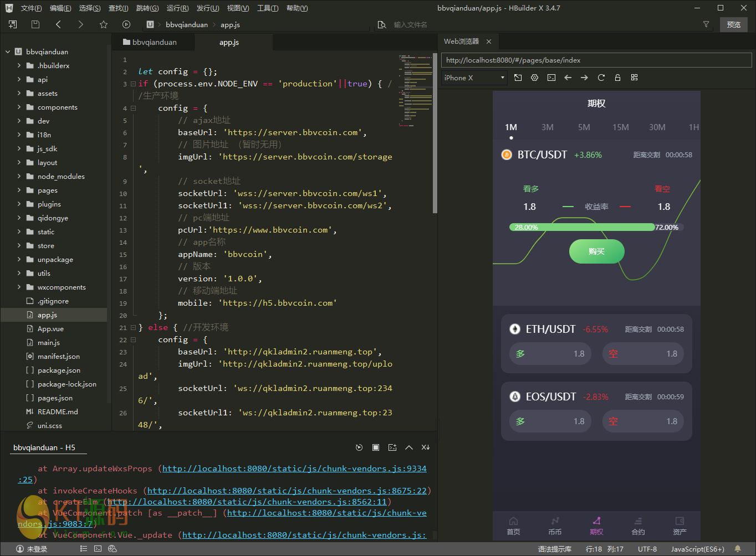Toggle the lock icon in browser toolbar
Viewport: 756px width, 556px height.
point(617,78)
